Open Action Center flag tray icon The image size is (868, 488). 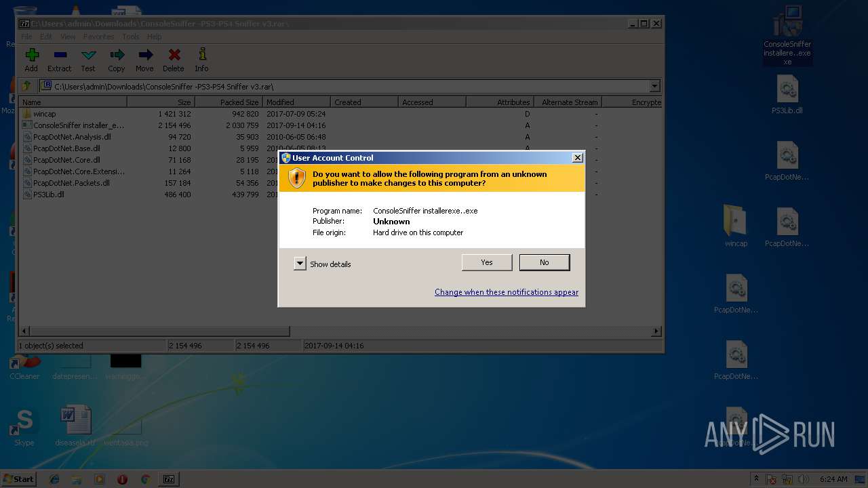coord(772,479)
